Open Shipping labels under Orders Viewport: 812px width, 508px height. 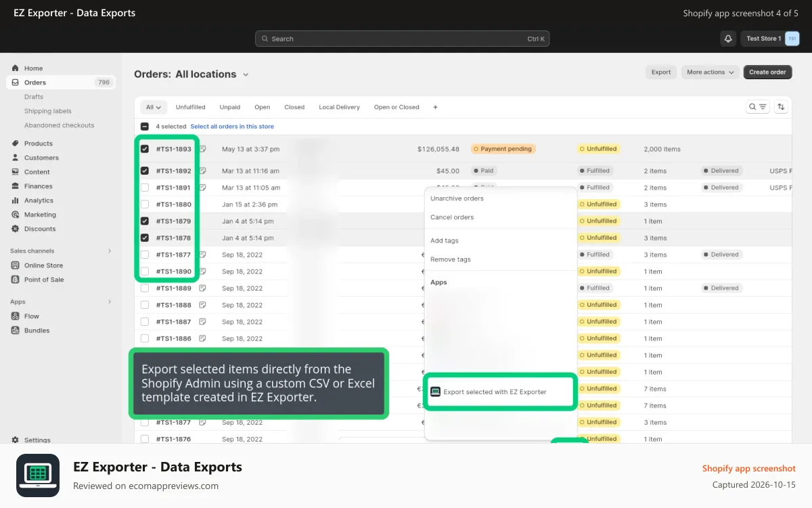[48, 111]
